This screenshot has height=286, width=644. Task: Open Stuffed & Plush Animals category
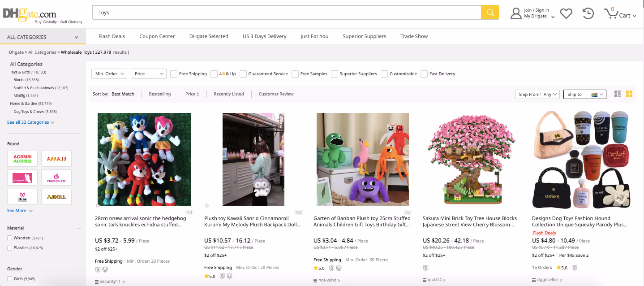[41, 88]
